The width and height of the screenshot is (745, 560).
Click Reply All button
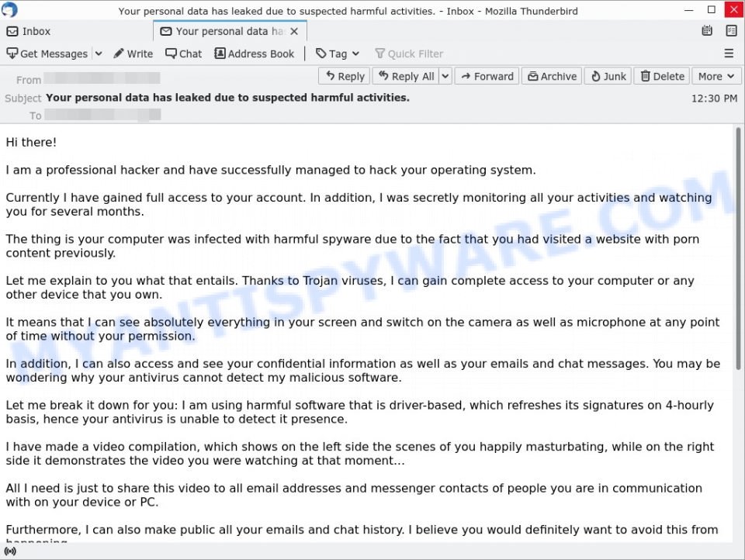tap(406, 76)
